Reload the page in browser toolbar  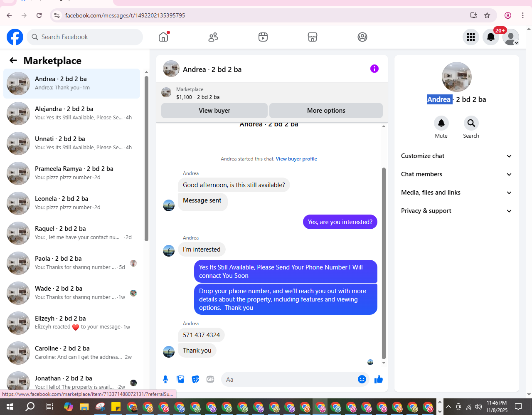(x=39, y=15)
